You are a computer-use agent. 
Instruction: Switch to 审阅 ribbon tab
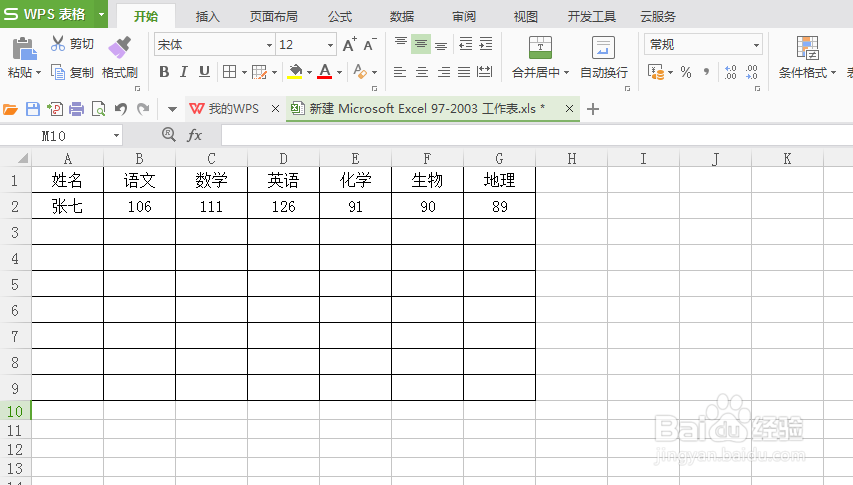464,17
